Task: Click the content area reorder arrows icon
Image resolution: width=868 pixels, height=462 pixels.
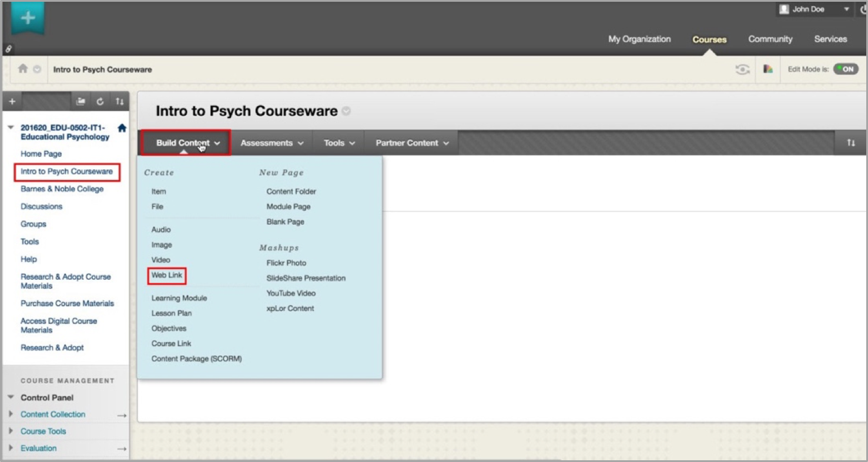Action: tap(850, 143)
